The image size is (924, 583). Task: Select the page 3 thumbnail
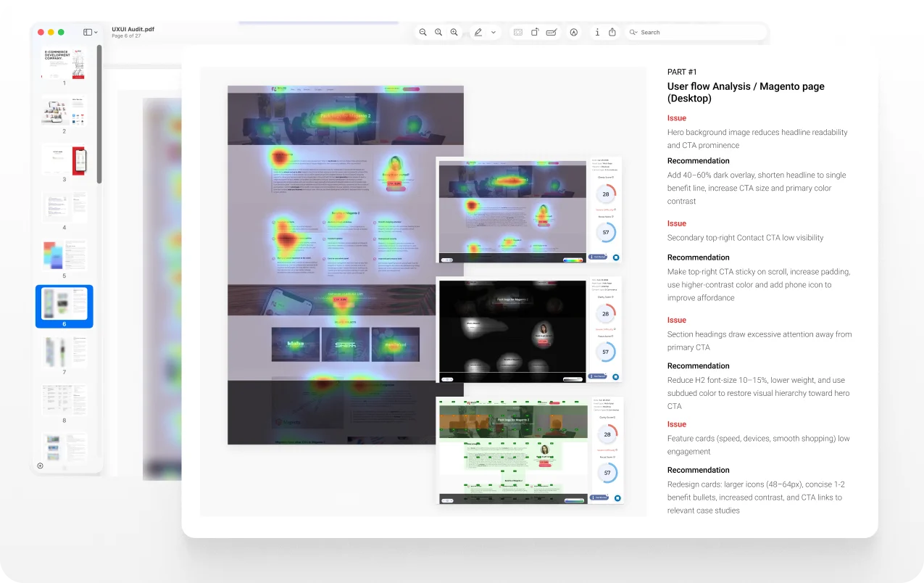click(64, 160)
